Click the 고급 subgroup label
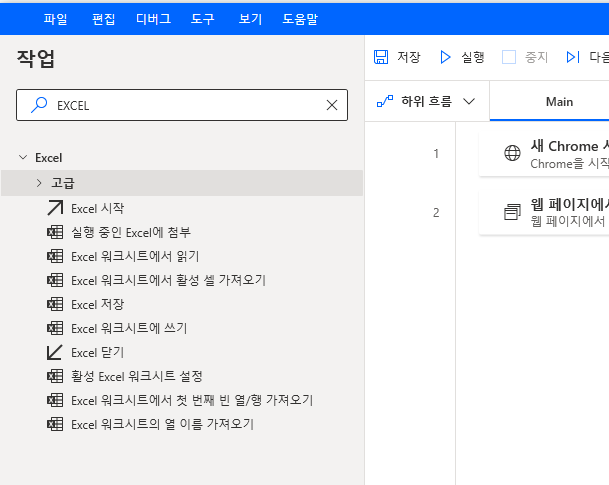The image size is (609, 485). point(63,183)
